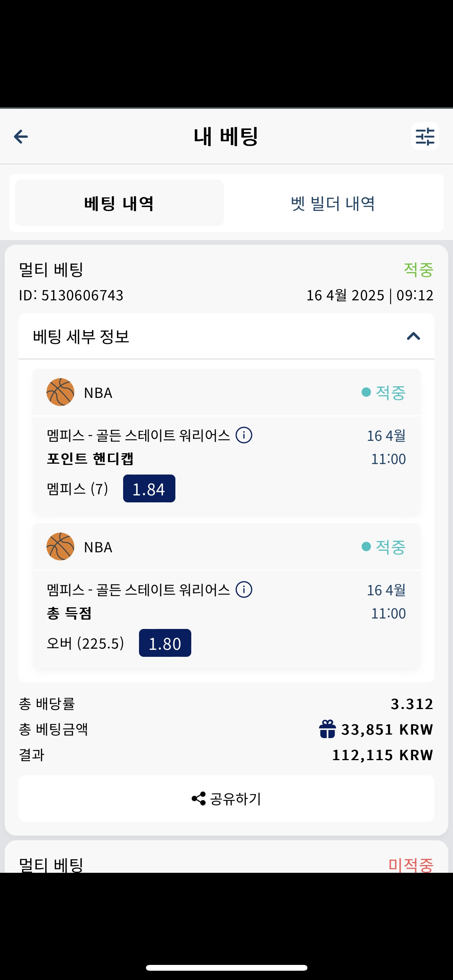Tap bet ID 5130606743 text

click(71, 295)
